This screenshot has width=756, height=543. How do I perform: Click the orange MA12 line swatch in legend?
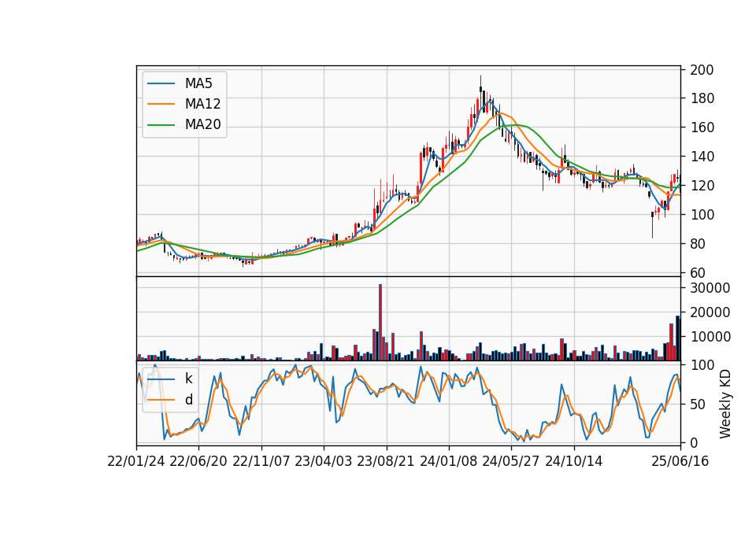[161, 104]
